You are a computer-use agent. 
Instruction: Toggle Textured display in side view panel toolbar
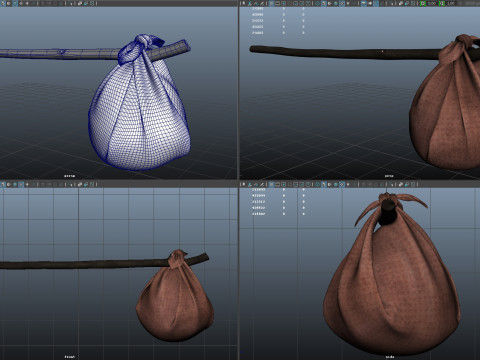click(x=342, y=184)
